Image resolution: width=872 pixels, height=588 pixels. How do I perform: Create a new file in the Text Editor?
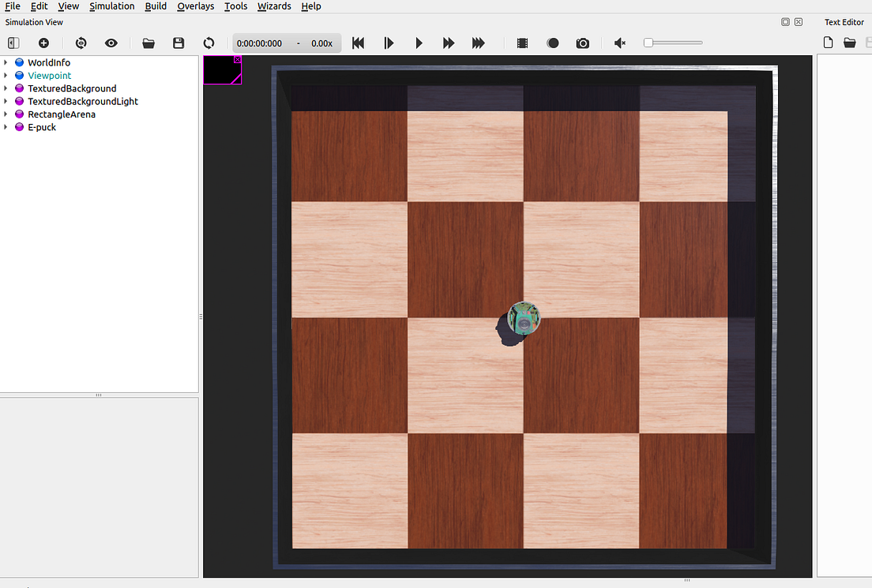(827, 43)
